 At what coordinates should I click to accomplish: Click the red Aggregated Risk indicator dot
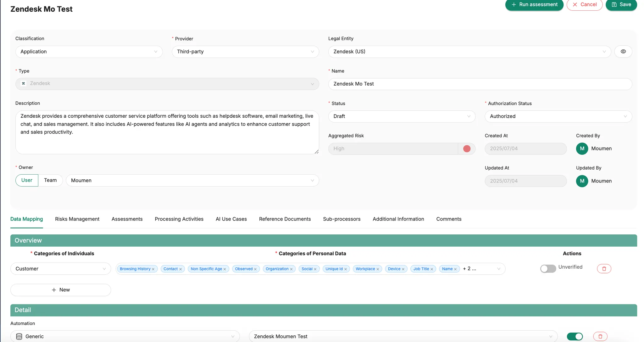click(x=467, y=149)
